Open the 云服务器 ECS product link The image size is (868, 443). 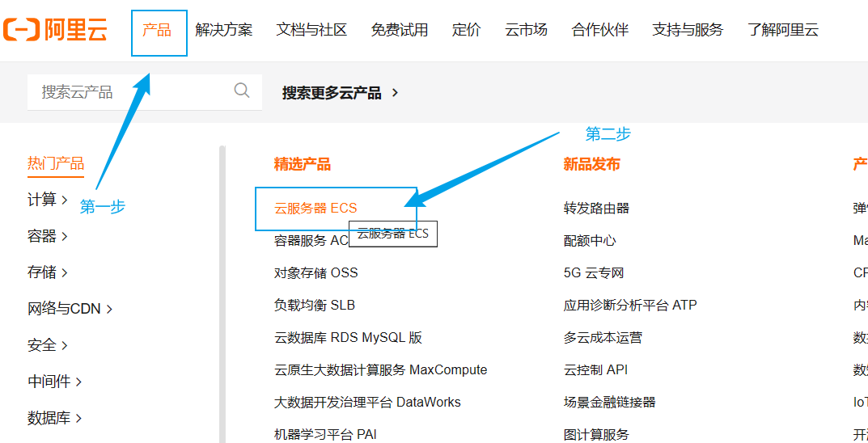tap(315, 209)
